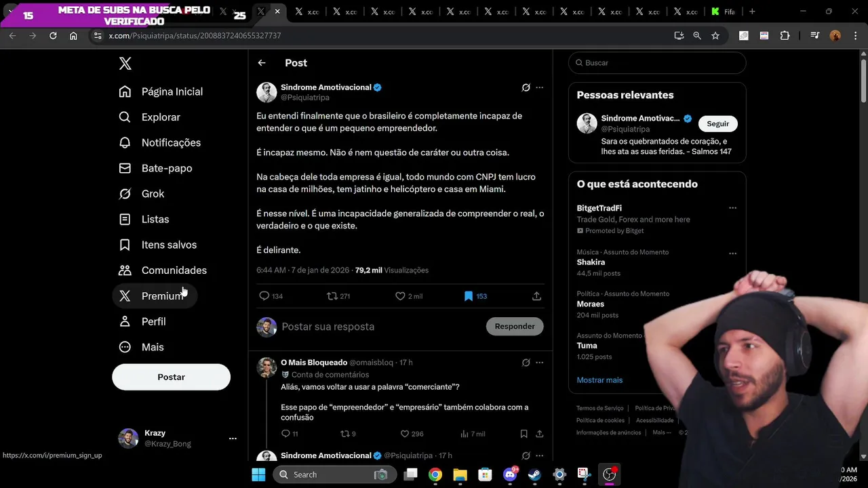Open the Tuma trending topic

click(587, 346)
